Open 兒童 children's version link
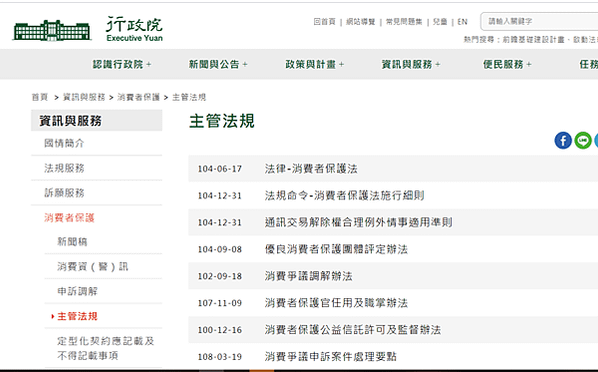 pyautogui.click(x=440, y=22)
